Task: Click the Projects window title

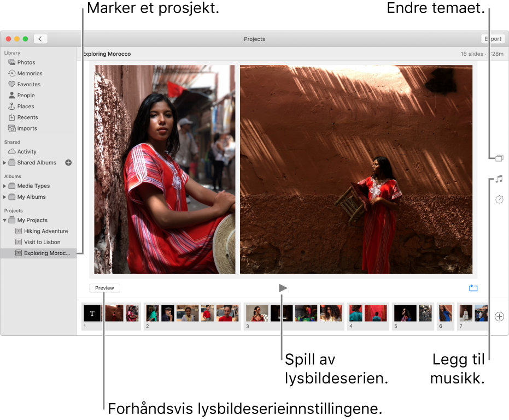Action: tap(255, 39)
